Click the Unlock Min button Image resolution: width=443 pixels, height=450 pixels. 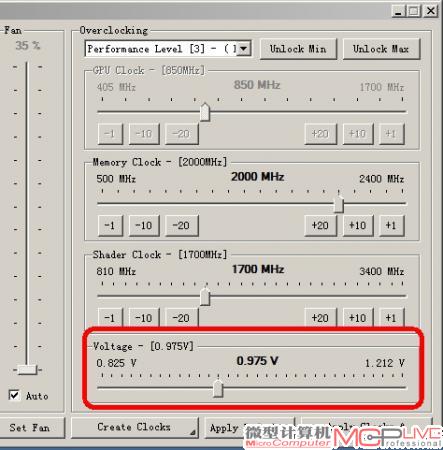click(298, 49)
